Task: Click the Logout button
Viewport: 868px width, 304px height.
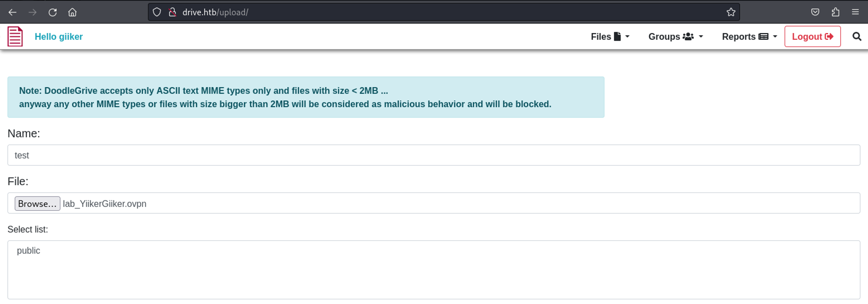Action: click(x=812, y=37)
